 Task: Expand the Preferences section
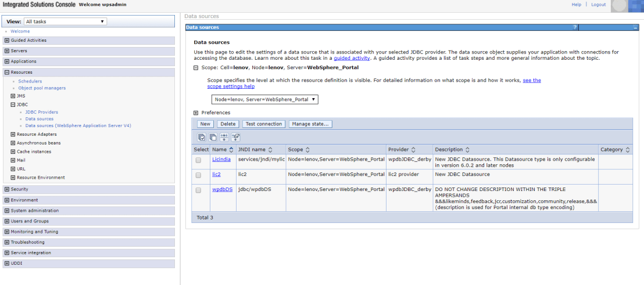(196, 113)
